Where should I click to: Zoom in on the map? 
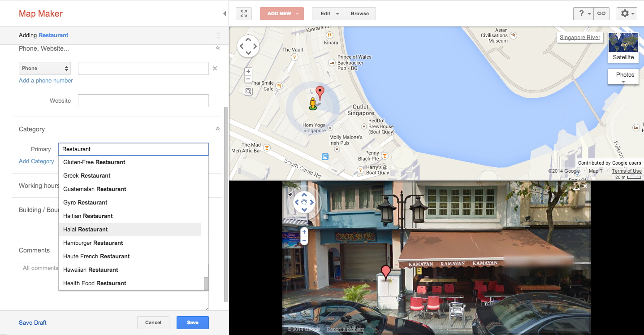(248, 71)
